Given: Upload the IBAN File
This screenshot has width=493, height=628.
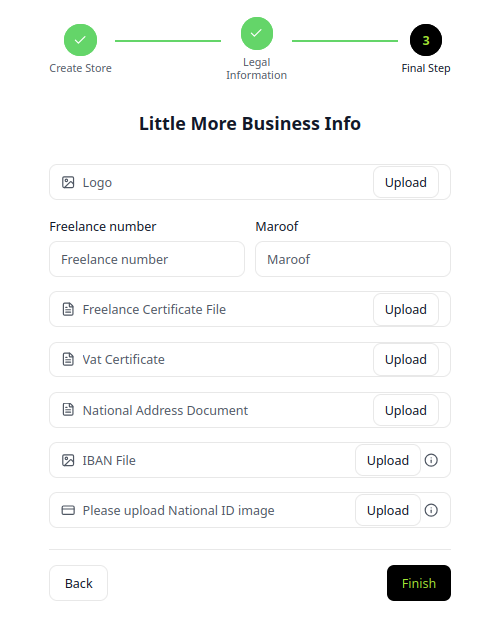Looking at the screenshot, I should (x=388, y=460).
